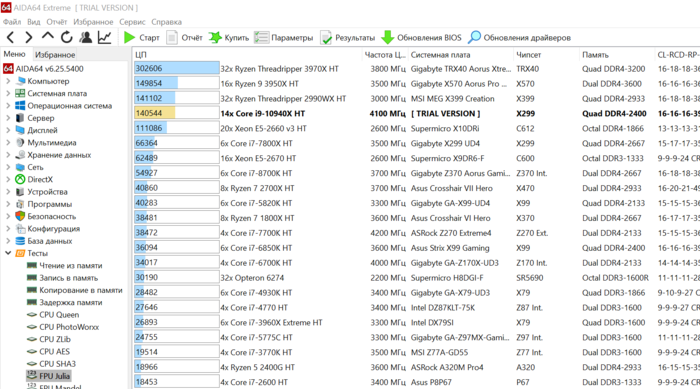Click Обновления драйверов in the toolbar
The image size is (700, 389).
[x=520, y=38]
